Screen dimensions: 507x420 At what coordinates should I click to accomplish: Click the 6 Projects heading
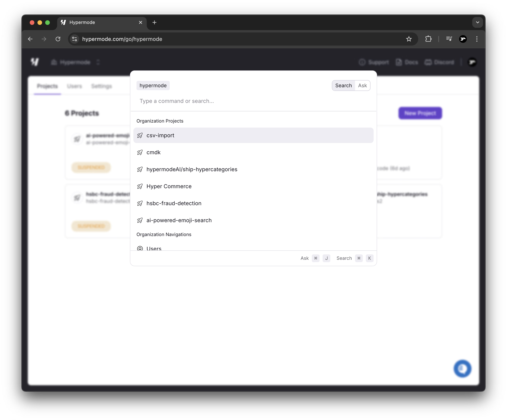click(82, 113)
